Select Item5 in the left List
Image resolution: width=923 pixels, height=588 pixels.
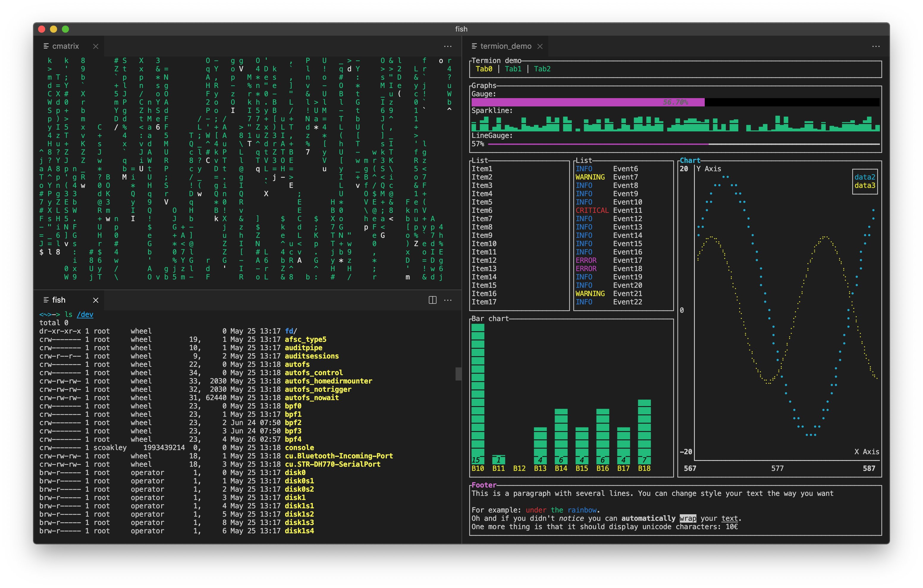[x=482, y=202]
